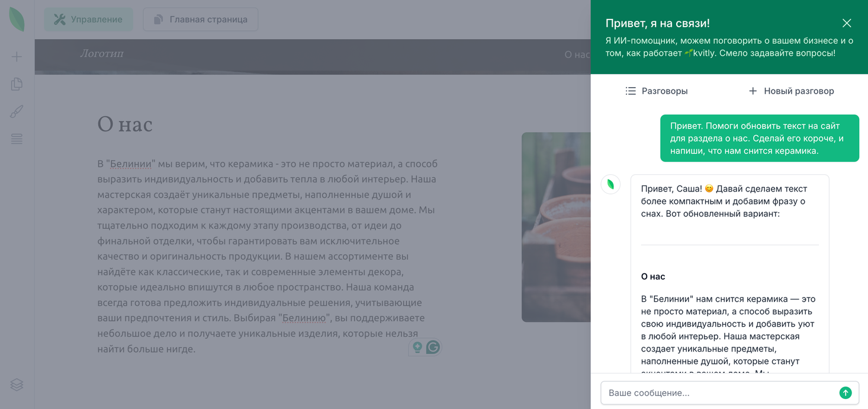Click the green lightbulb icon near Grammarly
This screenshot has width=868, height=409.
point(417,347)
